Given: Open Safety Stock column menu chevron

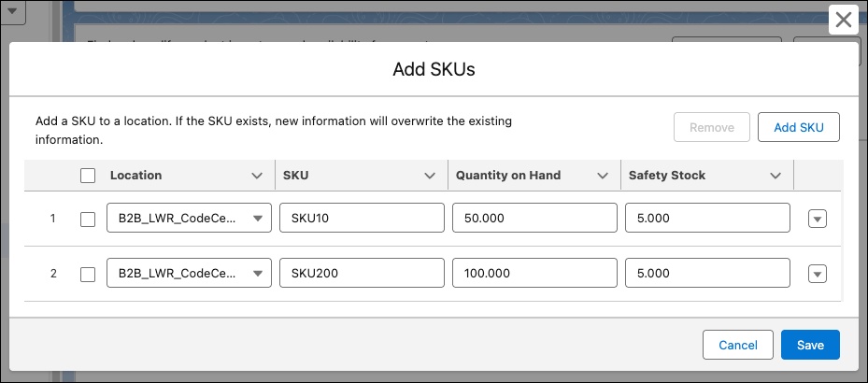Looking at the screenshot, I should coord(775,176).
